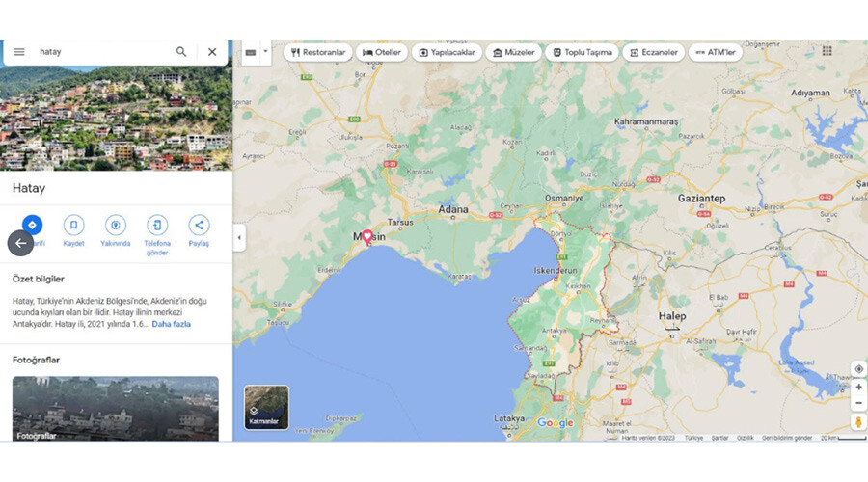Click the magnifier search icon
868x482 pixels.
[x=181, y=51]
